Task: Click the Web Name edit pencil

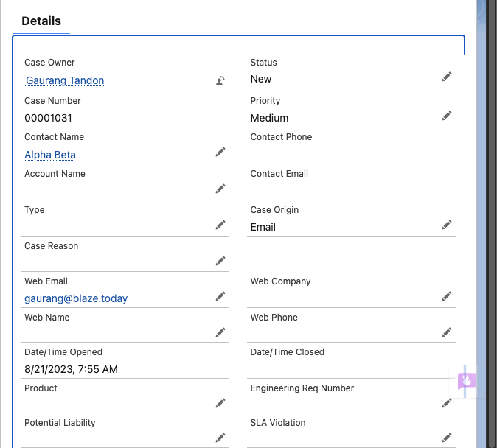Action: [220, 332]
